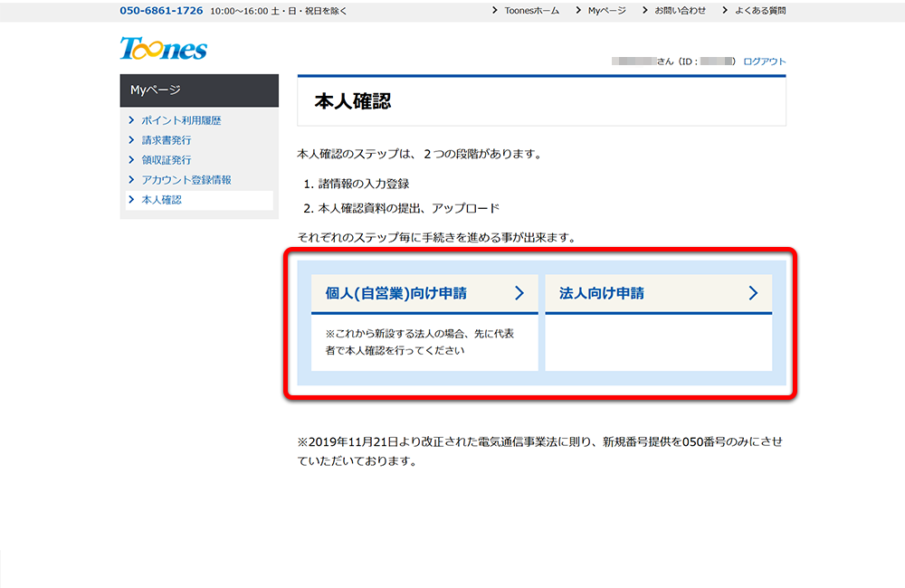Click the chevron beside 請求書発行
The width and height of the screenshot is (905, 588).
[132, 140]
